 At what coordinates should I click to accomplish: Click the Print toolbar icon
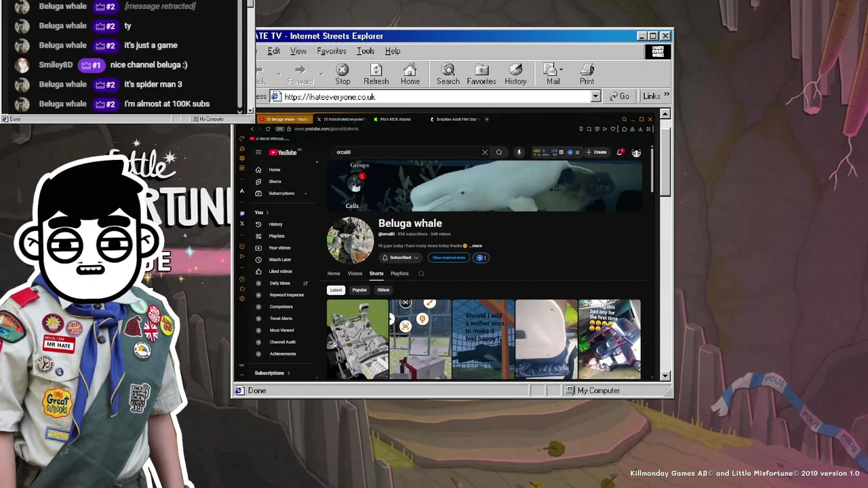(x=587, y=75)
